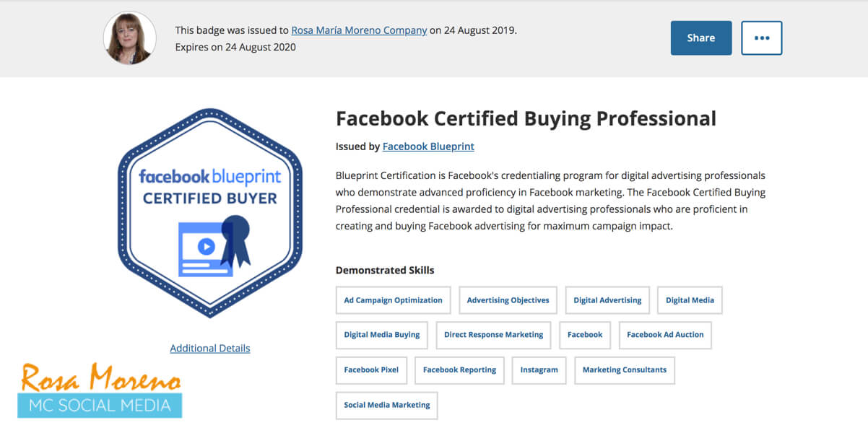Viewport: 868px width, 433px height.
Task: Select the Facebook Reporting skill tag
Action: (x=459, y=370)
